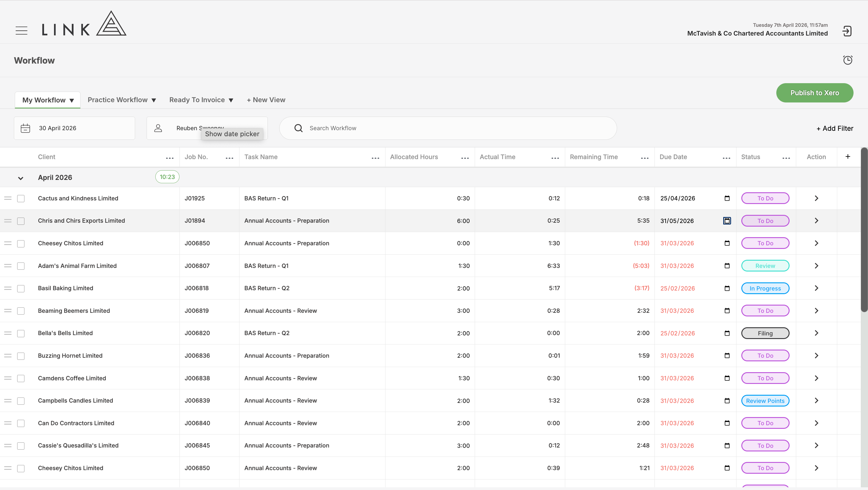Open Allocated Hours column options menu

(x=465, y=158)
